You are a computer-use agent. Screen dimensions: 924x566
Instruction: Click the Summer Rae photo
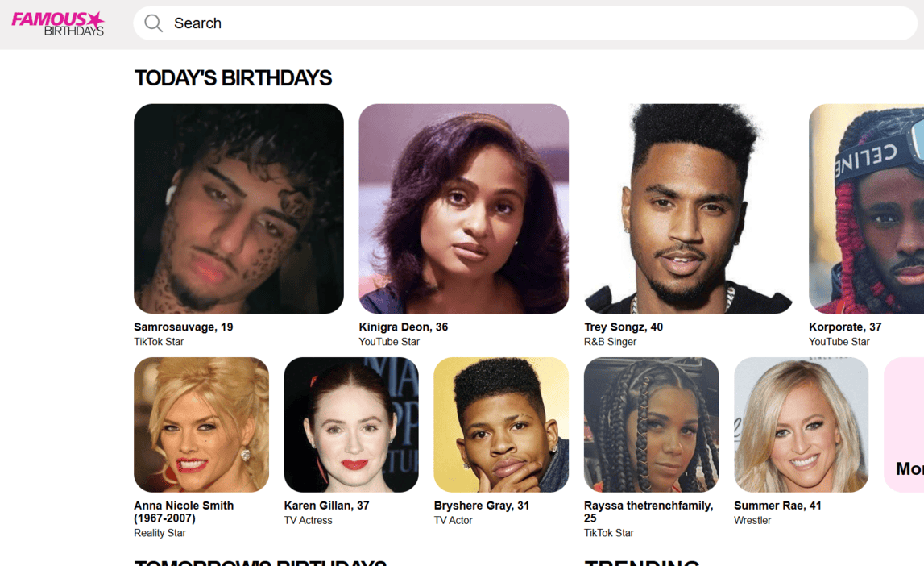coord(801,425)
